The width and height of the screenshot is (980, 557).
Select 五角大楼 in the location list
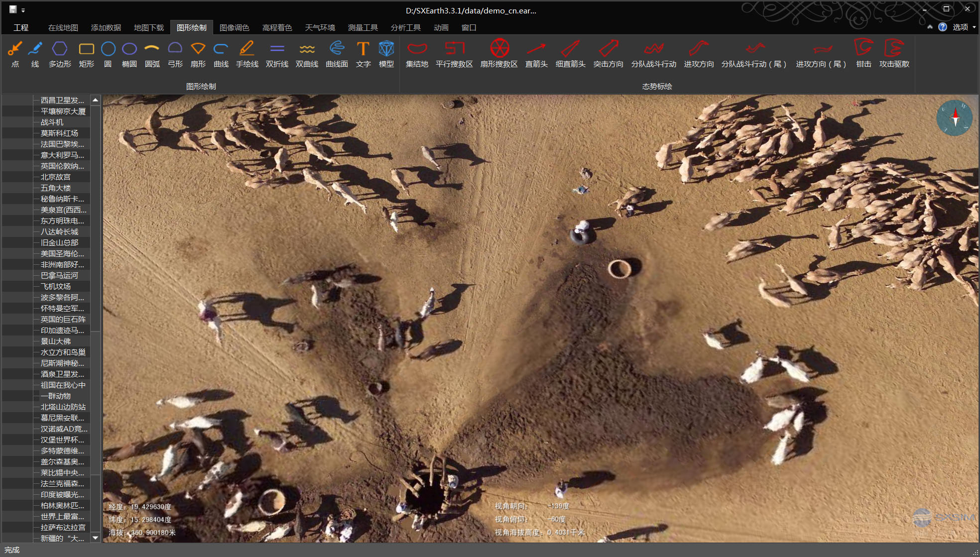pos(56,188)
